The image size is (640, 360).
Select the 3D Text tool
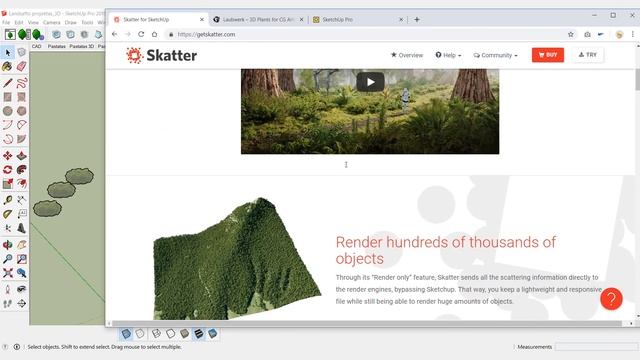click(x=22, y=228)
